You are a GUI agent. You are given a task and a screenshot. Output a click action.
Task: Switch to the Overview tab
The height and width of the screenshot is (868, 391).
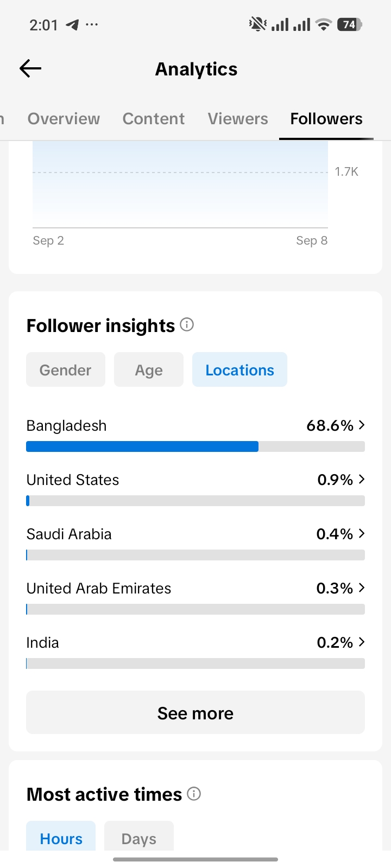pyautogui.click(x=64, y=119)
